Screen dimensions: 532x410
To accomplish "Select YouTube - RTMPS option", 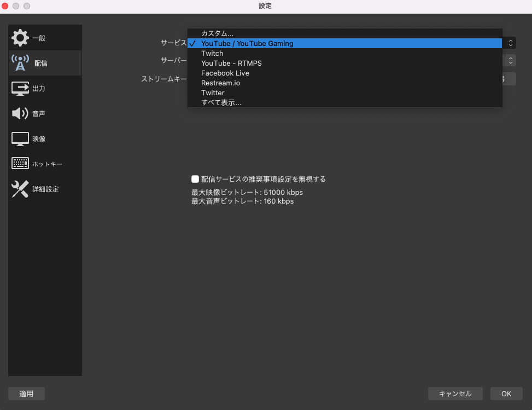I will click(344, 63).
